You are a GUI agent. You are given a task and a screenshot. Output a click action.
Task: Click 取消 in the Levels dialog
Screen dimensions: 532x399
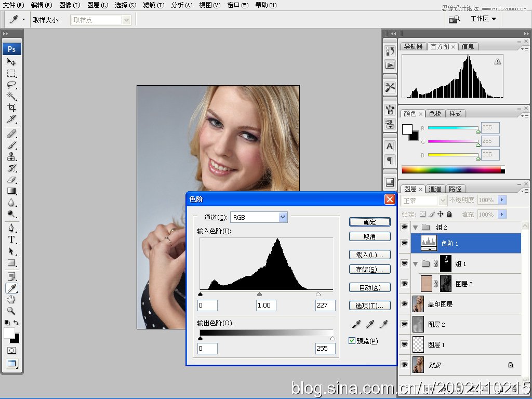click(370, 236)
